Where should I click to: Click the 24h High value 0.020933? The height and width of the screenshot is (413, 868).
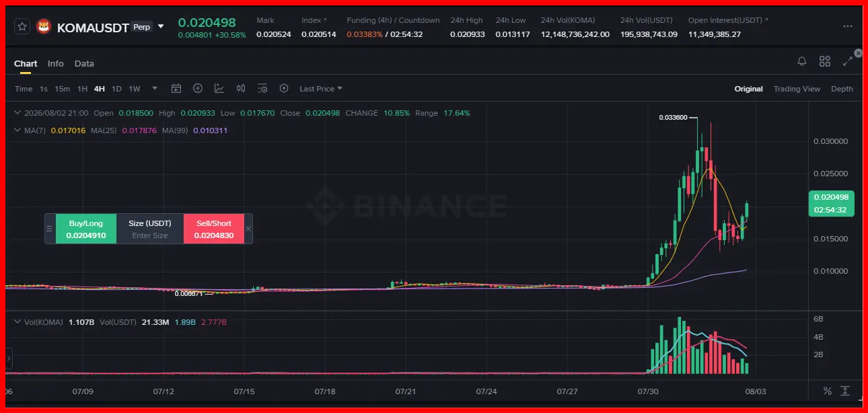tap(468, 34)
